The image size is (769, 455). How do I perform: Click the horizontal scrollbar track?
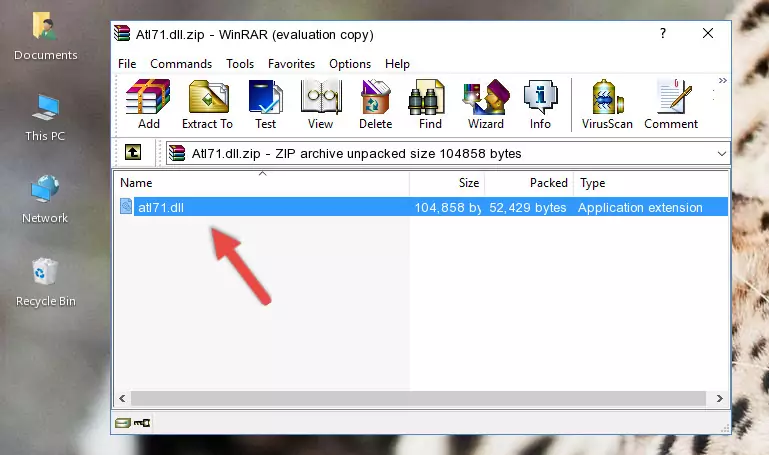click(x=418, y=399)
